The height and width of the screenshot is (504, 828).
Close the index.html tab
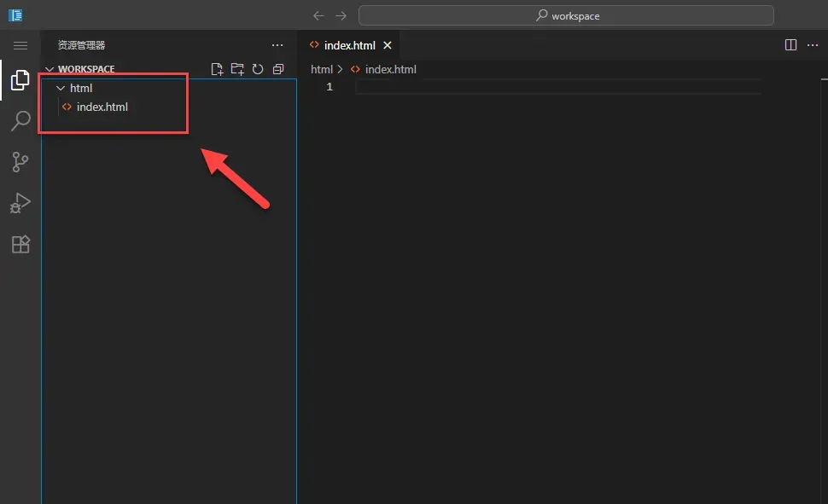[388, 45]
